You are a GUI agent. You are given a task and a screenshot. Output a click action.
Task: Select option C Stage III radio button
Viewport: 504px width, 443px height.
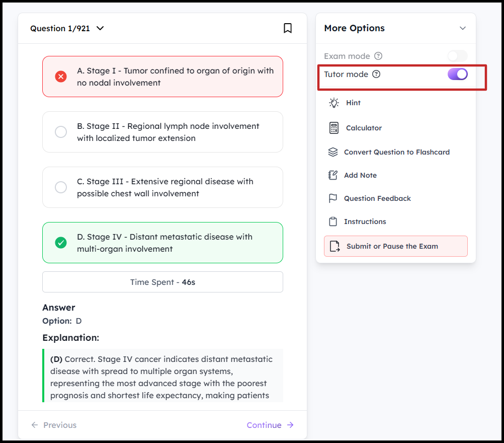point(61,187)
